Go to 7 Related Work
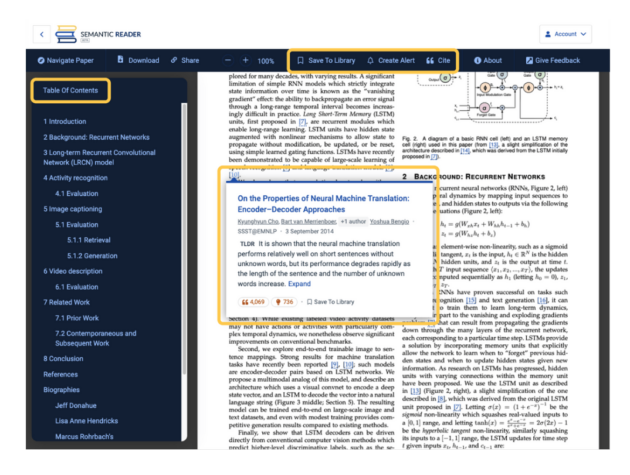This screenshot has width=630, height=475. tap(67, 302)
